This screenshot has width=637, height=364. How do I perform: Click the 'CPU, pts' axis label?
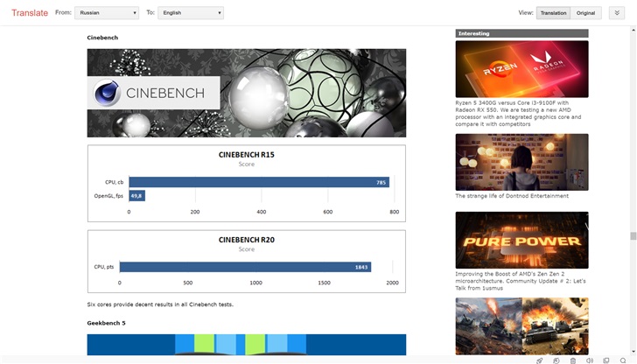tap(103, 267)
